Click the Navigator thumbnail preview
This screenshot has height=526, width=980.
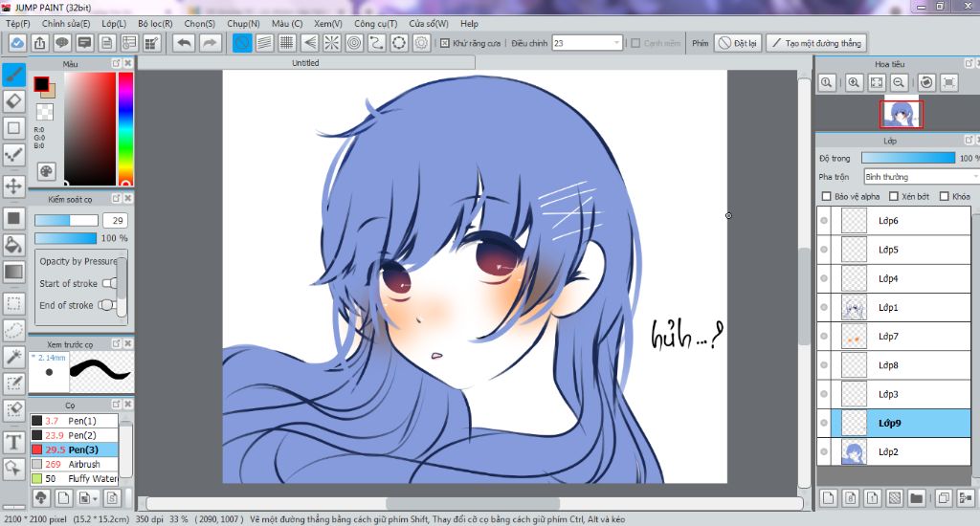tap(901, 115)
